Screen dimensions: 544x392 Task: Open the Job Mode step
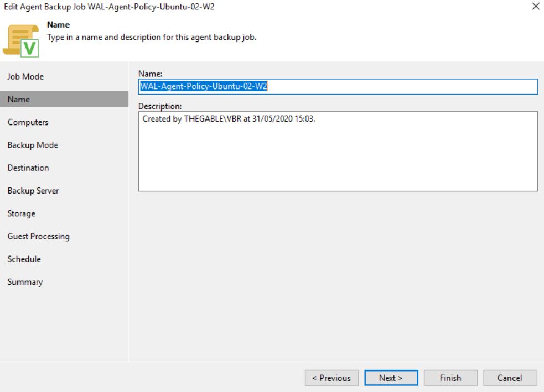(25, 76)
